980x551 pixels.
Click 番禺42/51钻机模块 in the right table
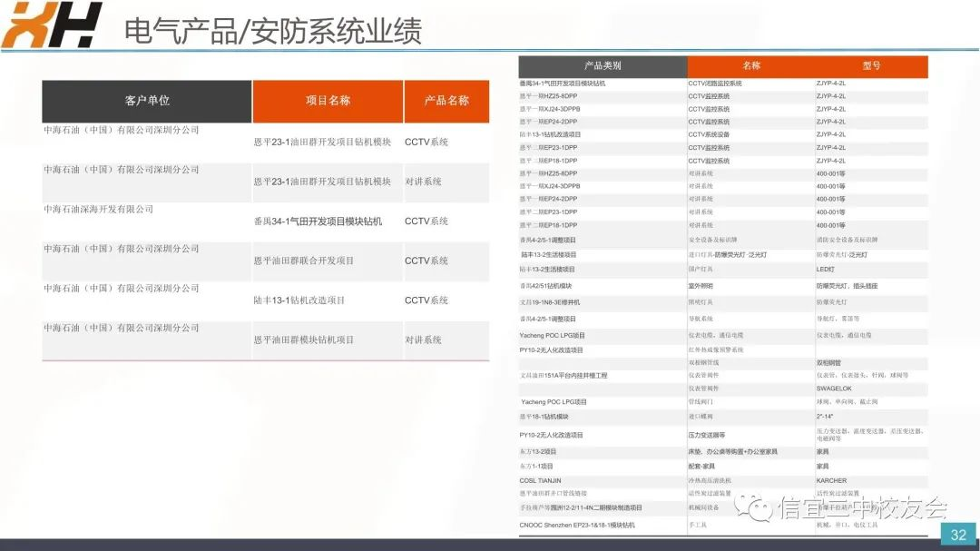pos(545,287)
